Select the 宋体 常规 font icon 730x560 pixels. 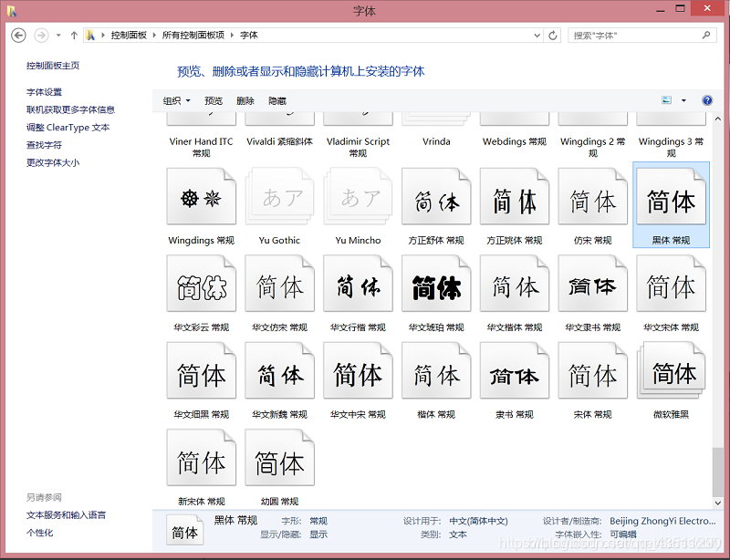pyautogui.click(x=592, y=370)
